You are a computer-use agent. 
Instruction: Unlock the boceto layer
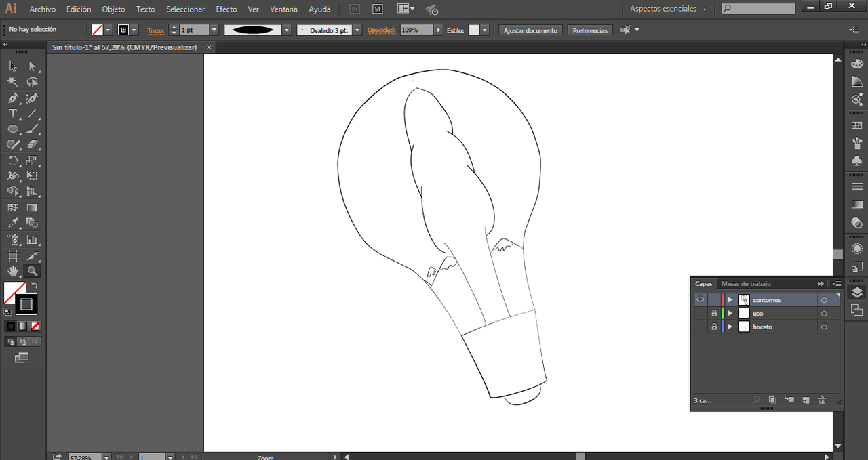713,327
